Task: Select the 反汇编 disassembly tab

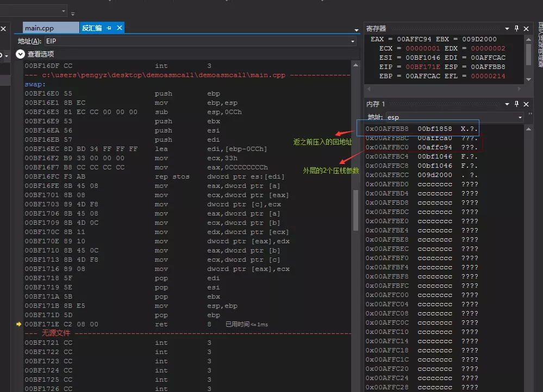Action: click(92, 28)
